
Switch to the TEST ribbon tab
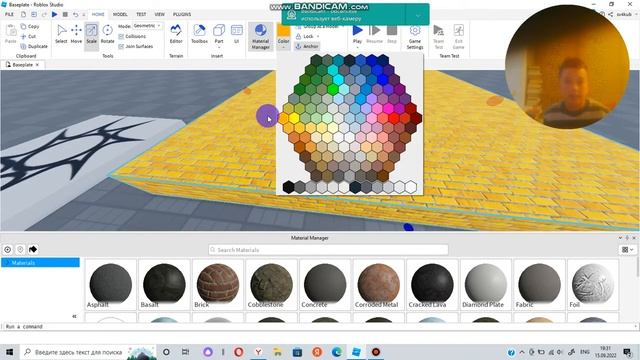(x=141, y=14)
